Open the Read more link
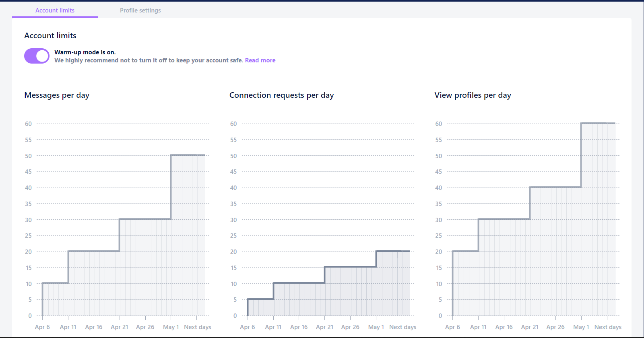 pos(260,60)
